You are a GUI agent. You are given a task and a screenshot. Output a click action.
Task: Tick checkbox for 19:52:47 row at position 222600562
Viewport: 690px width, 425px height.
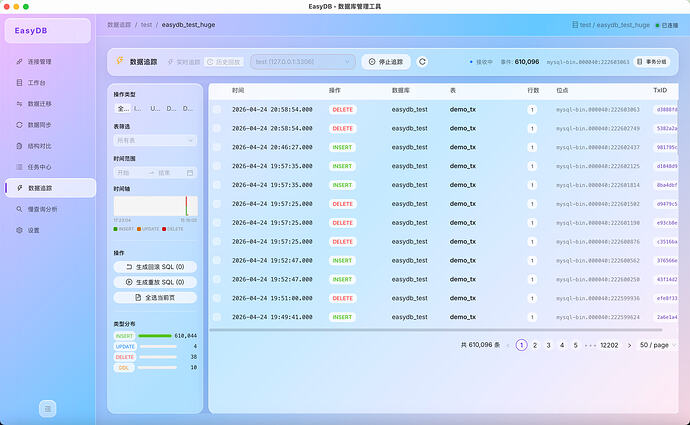pos(217,260)
